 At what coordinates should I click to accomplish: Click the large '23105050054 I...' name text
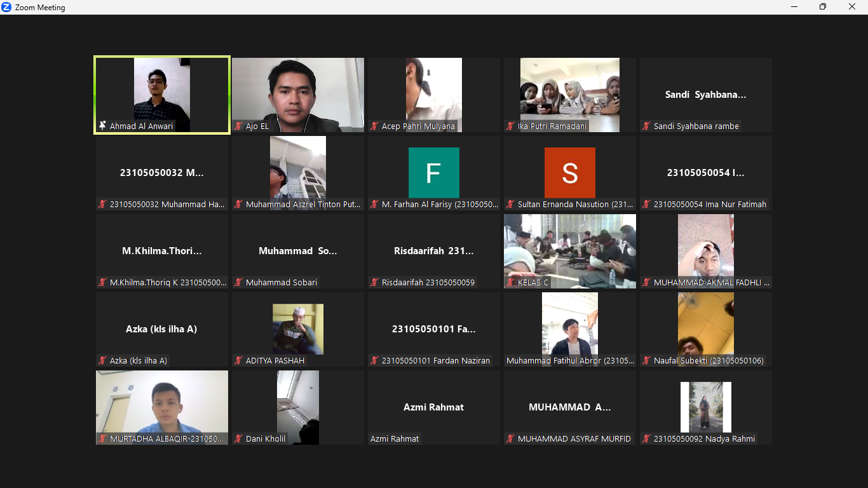coord(706,173)
